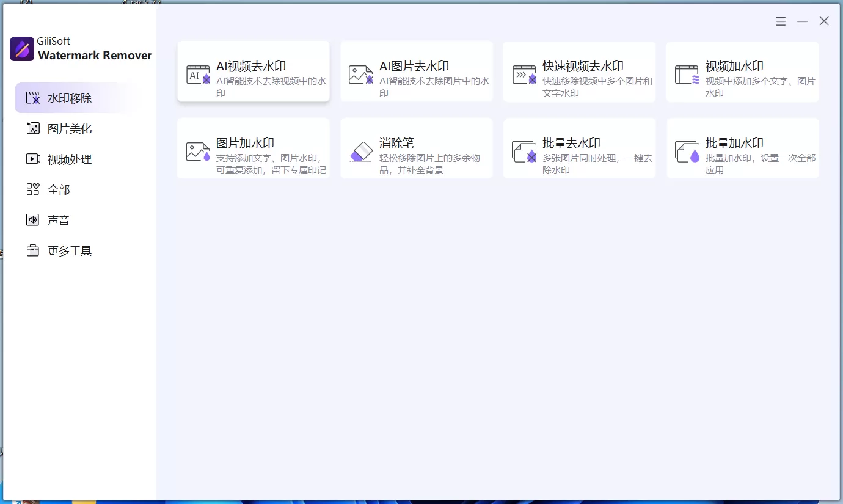Viewport: 843px width, 504px height.
Task: Switch to the 图片美化 section
Action: coord(61,128)
